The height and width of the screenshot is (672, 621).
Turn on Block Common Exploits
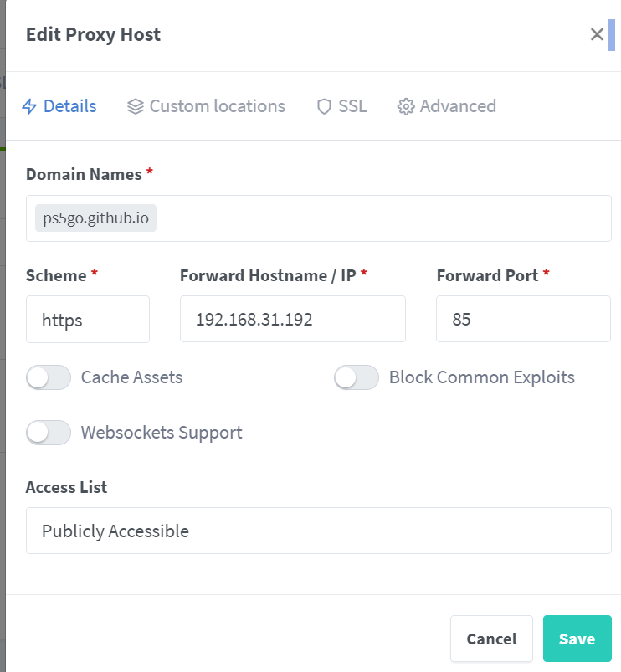(357, 377)
